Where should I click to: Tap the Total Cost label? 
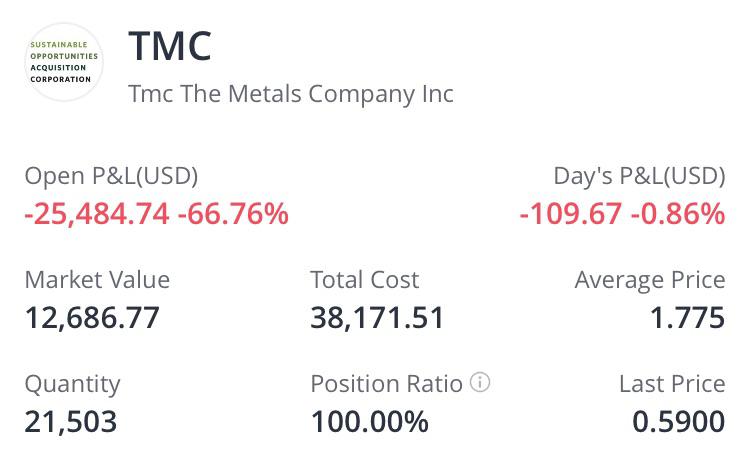pos(365,280)
